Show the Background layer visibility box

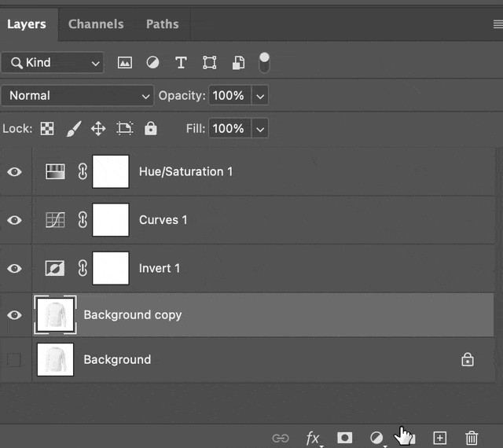coord(14,360)
